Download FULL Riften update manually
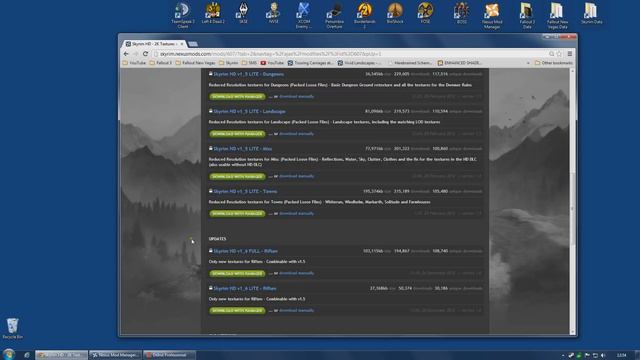The height and width of the screenshot is (360, 640). (x=296, y=273)
